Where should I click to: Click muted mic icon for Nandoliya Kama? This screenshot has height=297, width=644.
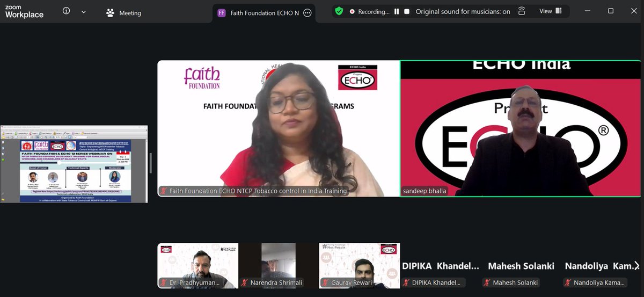click(x=568, y=282)
